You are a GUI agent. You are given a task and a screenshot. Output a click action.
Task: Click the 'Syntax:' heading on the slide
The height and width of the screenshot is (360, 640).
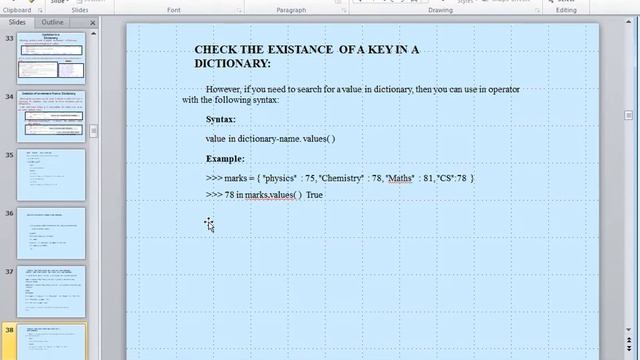(220, 119)
